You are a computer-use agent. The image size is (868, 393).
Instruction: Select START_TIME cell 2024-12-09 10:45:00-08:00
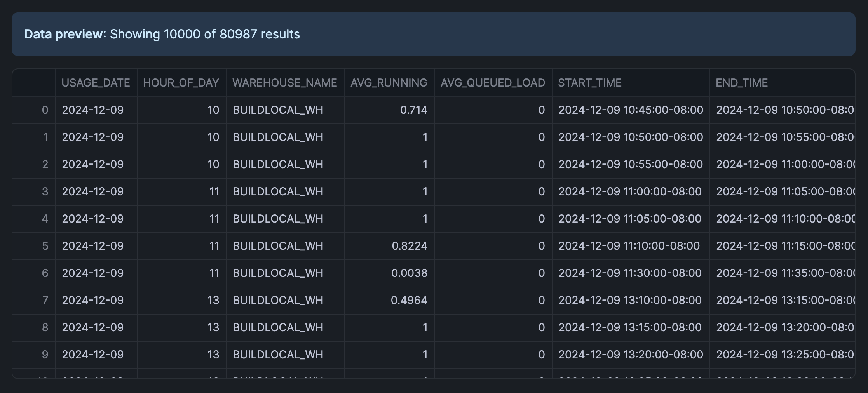pos(631,110)
